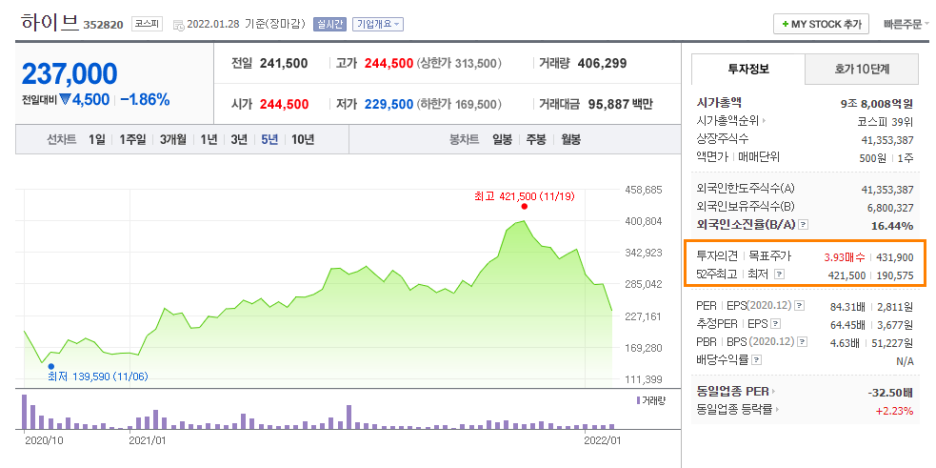This screenshot has width=936, height=468.
Task: Select the 1일 line chart range
Action: (97, 140)
